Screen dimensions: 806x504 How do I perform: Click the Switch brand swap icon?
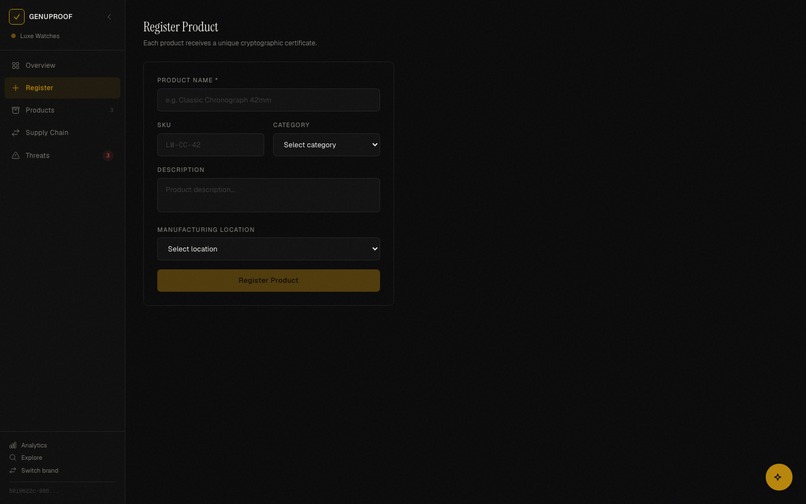pos(13,471)
